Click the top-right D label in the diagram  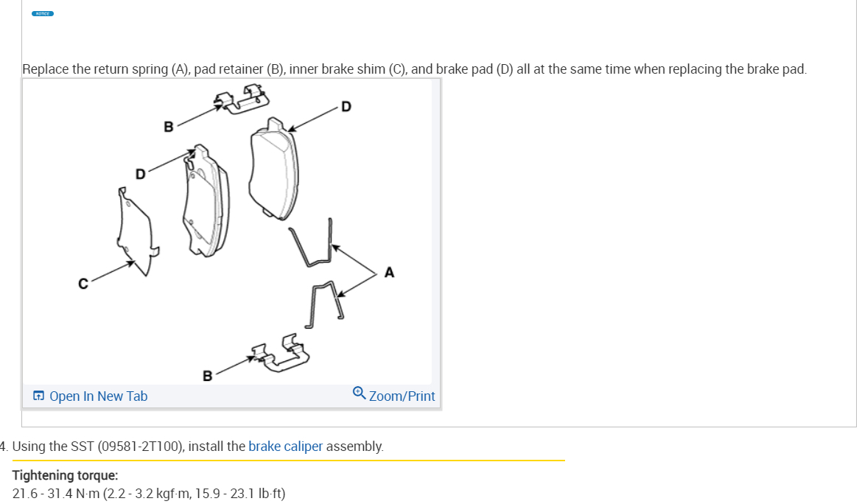346,107
